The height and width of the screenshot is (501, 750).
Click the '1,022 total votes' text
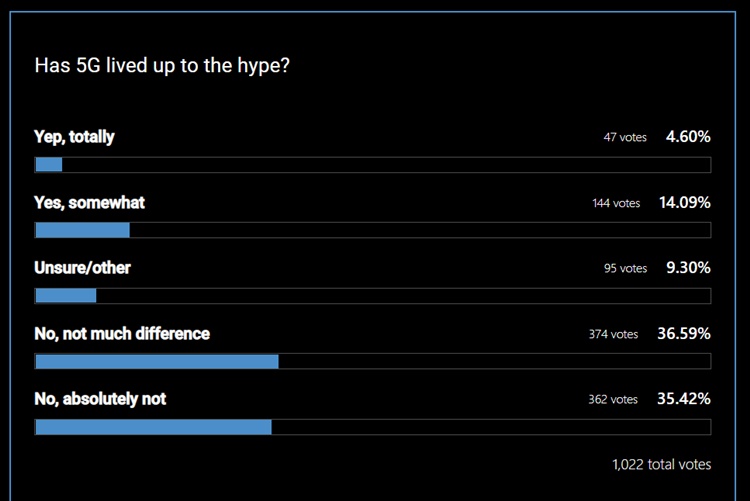coord(662,465)
